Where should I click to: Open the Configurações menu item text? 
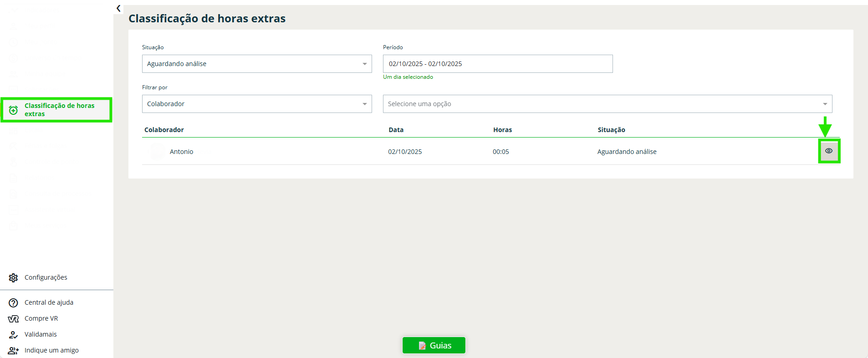point(46,277)
